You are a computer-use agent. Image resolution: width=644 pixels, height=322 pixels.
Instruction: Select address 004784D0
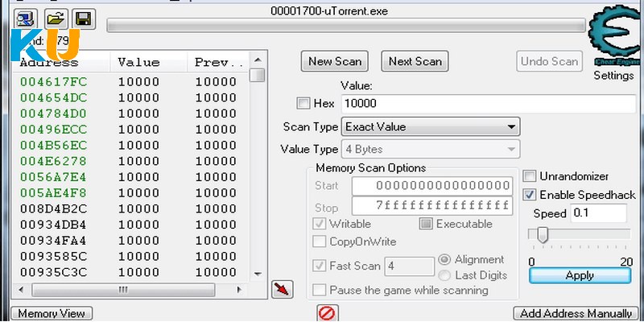pyautogui.click(x=53, y=114)
